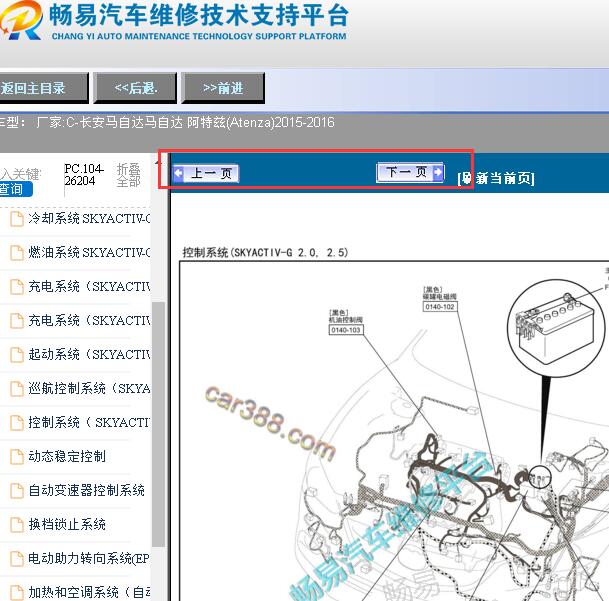Click diagram title 控制系统(SKYACTIV-G 2.0, 2.5)

click(x=265, y=253)
